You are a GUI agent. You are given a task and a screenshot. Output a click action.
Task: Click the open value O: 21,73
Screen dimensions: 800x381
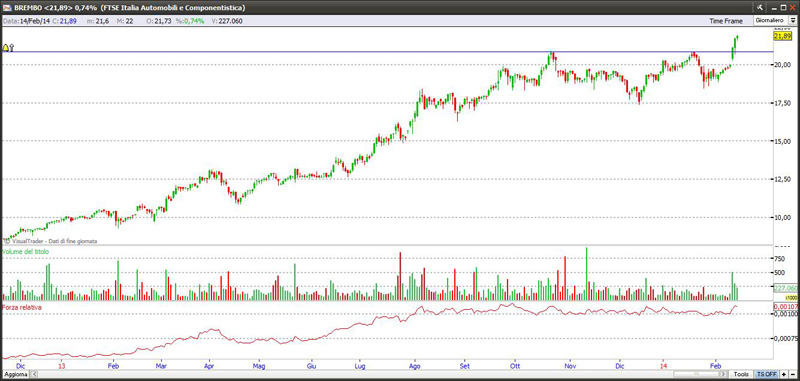click(x=158, y=21)
